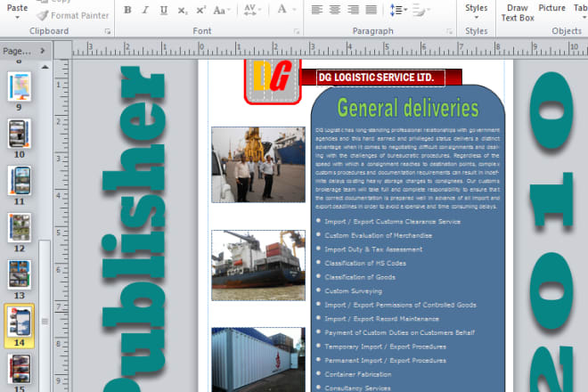Click 'Temporary Import / Export Procedures' bullet
This screenshot has width=588, height=392.
[x=385, y=347]
